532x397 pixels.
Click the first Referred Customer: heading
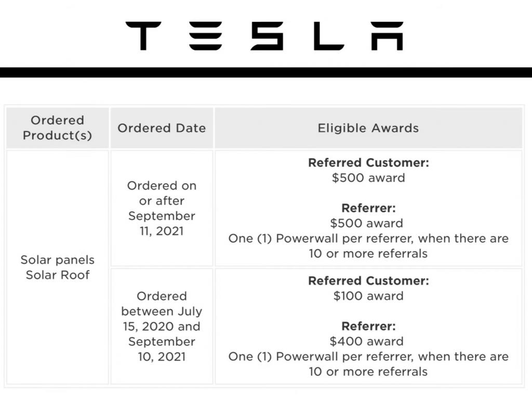(x=368, y=163)
